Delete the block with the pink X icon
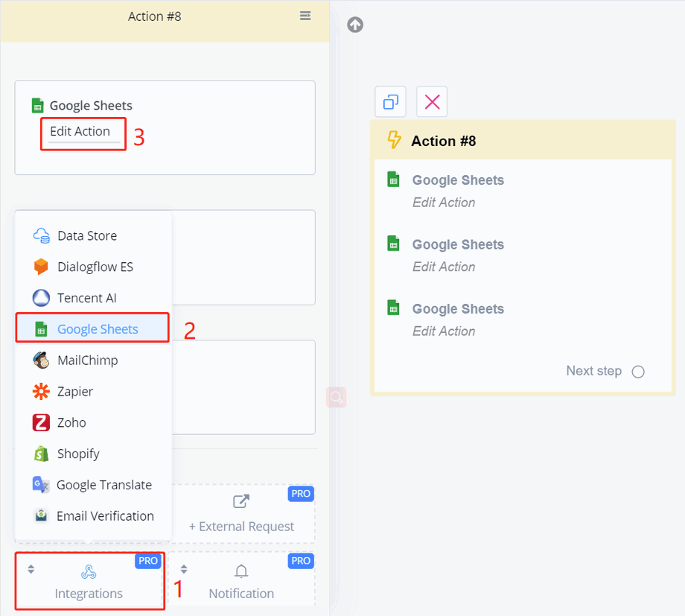The height and width of the screenshot is (616, 685). tap(432, 102)
